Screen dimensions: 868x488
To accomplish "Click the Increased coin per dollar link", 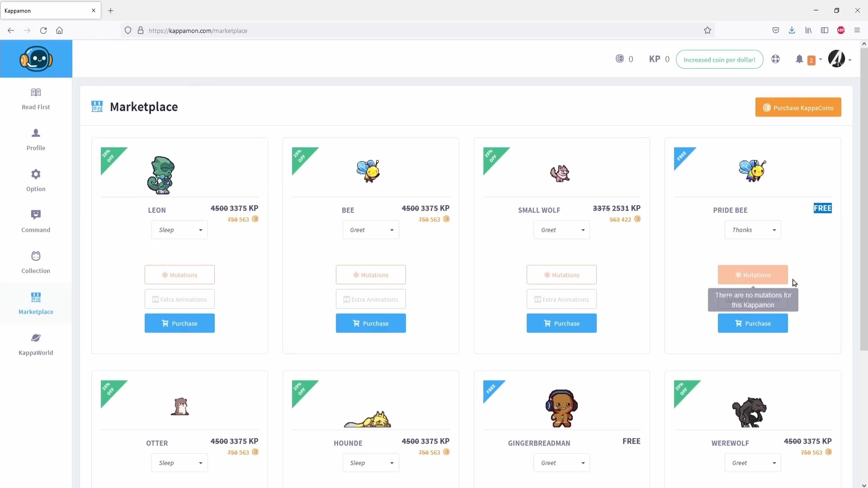I will (719, 60).
